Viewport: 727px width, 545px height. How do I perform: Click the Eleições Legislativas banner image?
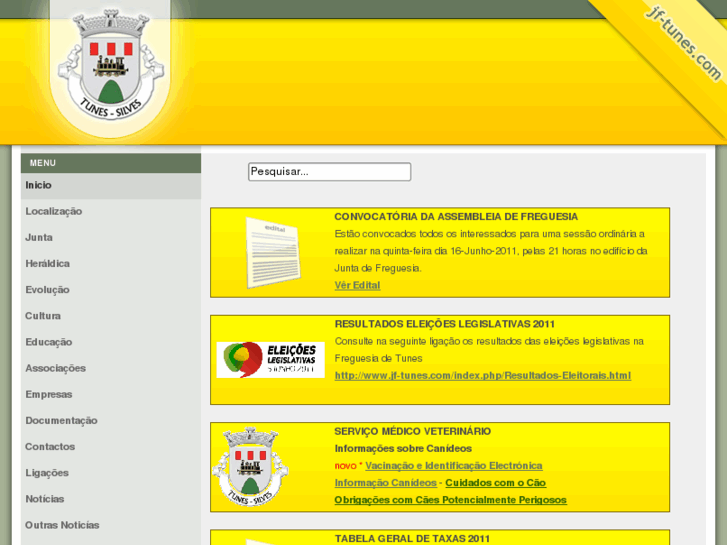(270, 360)
